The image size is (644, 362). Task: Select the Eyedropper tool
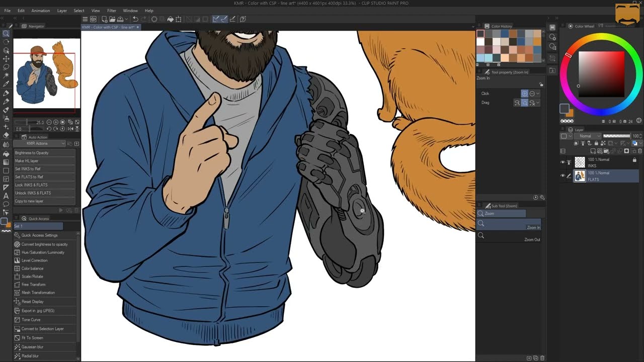6,83
